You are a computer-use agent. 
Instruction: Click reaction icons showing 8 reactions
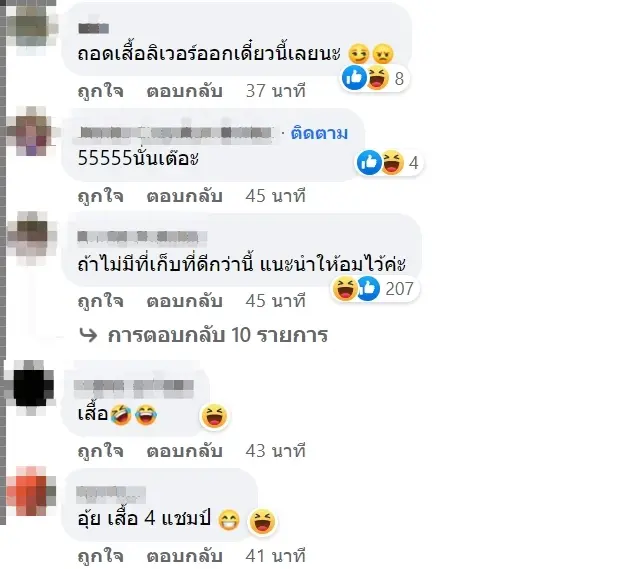point(374,78)
